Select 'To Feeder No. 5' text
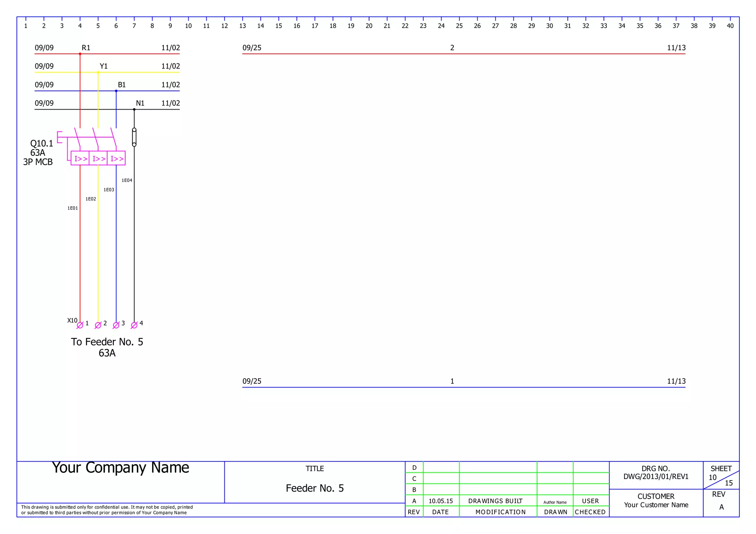The height and width of the screenshot is (534, 756). (x=107, y=342)
